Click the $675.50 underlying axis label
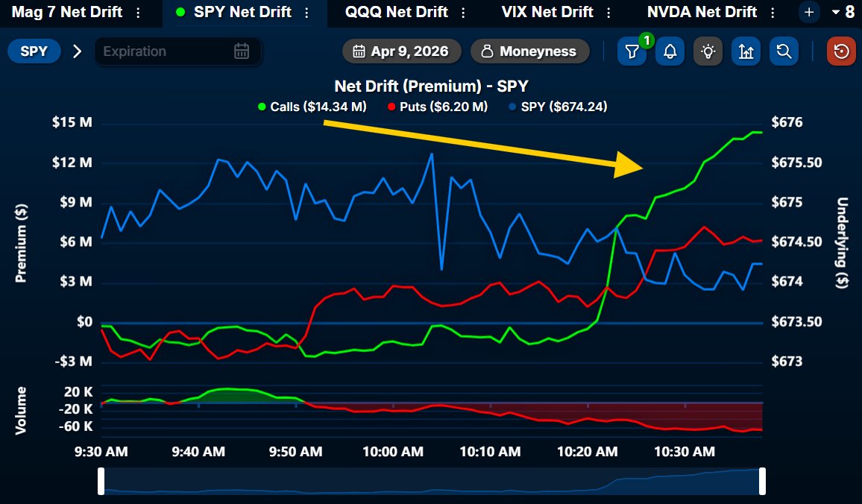Viewport: 862px width, 504px height. tap(796, 162)
